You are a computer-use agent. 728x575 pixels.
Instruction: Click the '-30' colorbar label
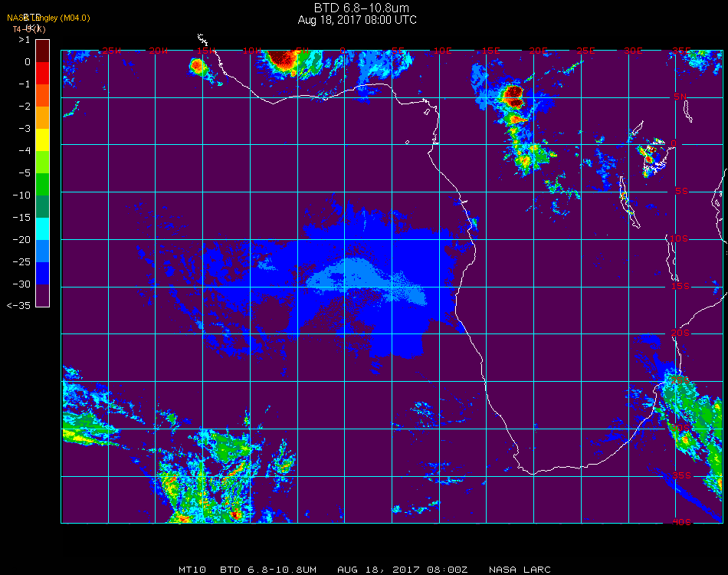[x=21, y=284]
